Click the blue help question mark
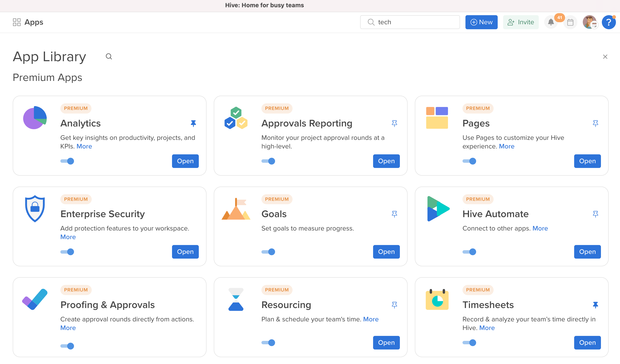 click(608, 22)
